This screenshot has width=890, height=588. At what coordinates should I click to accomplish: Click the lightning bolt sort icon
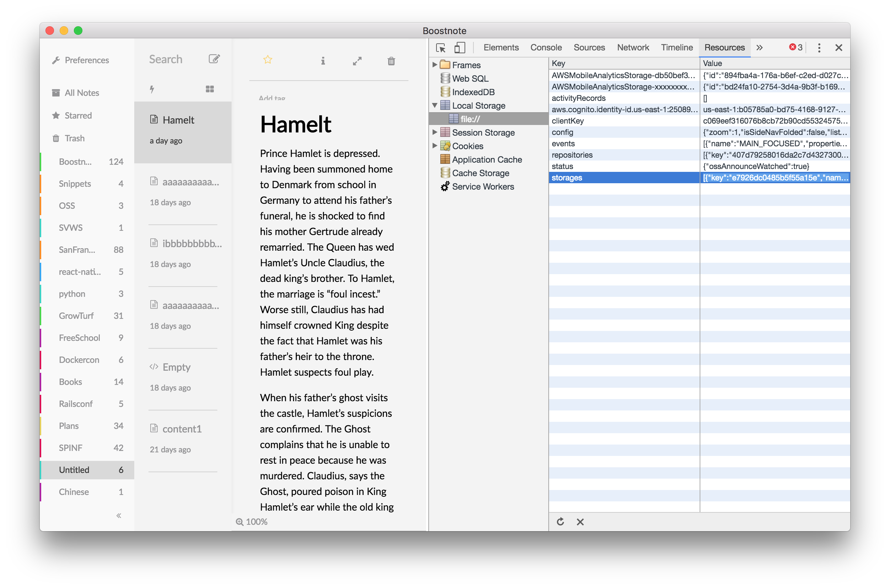[x=152, y=89]
